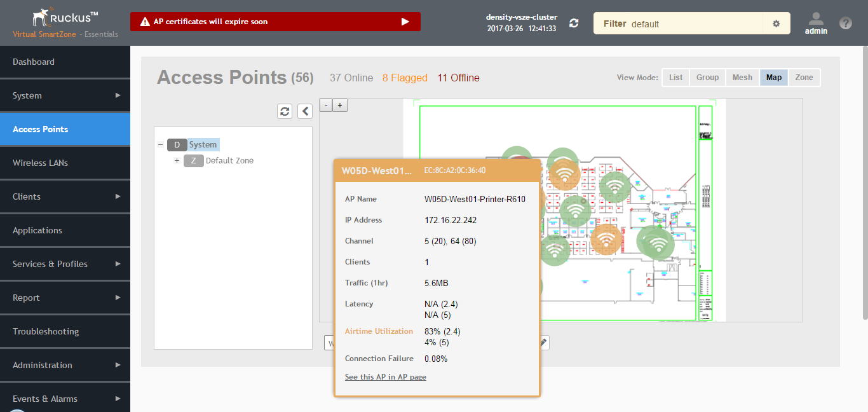Click MAC address EC:8C:A2:0C:36:40
This screenshot has height=412, width=868.
click(454, 170)
